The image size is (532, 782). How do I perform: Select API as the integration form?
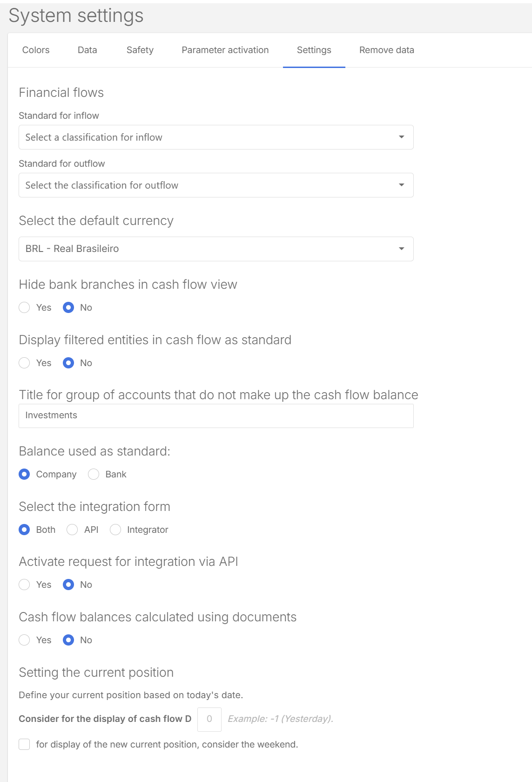(x=72, y=530)
